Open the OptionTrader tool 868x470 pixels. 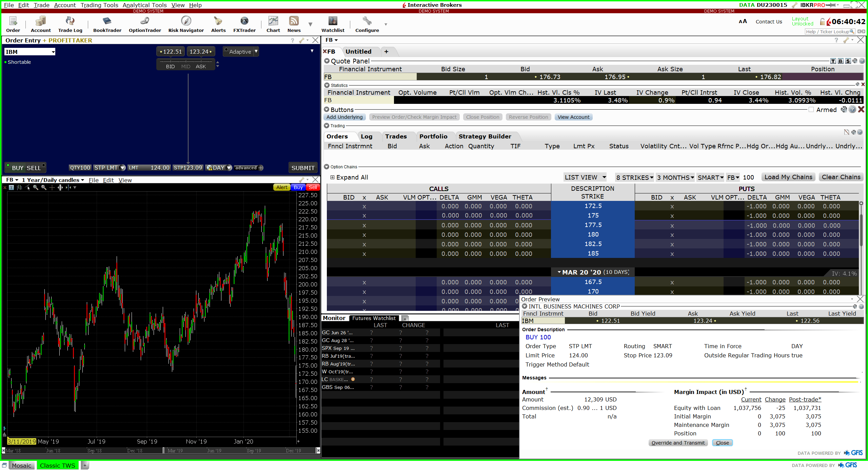coord(144,24)
